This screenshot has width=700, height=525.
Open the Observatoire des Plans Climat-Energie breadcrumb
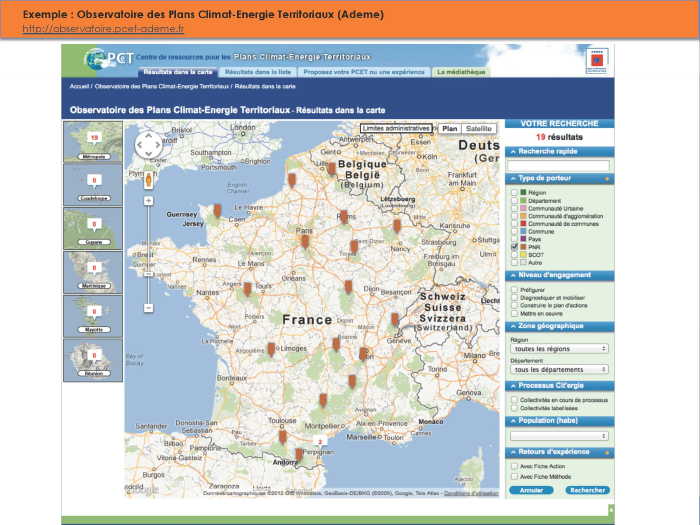pos(162,86)
